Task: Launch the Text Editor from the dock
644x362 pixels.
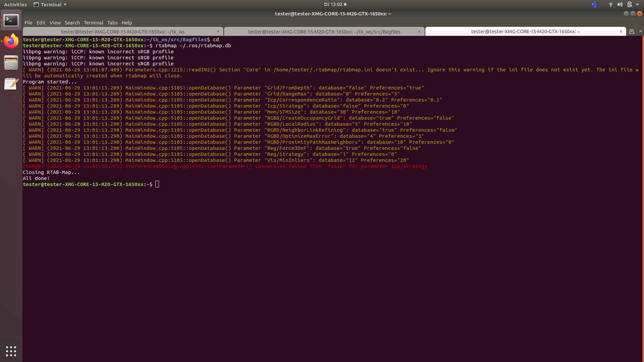Action: pos(11,83)
